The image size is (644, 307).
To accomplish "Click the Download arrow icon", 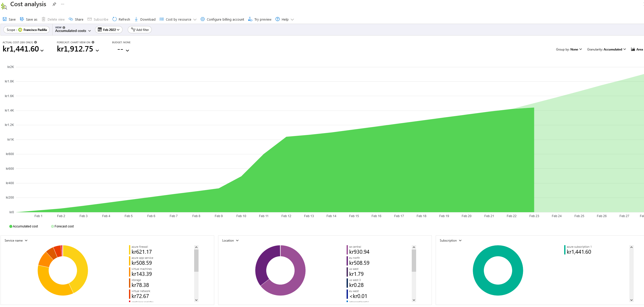I will pos(136,19).
